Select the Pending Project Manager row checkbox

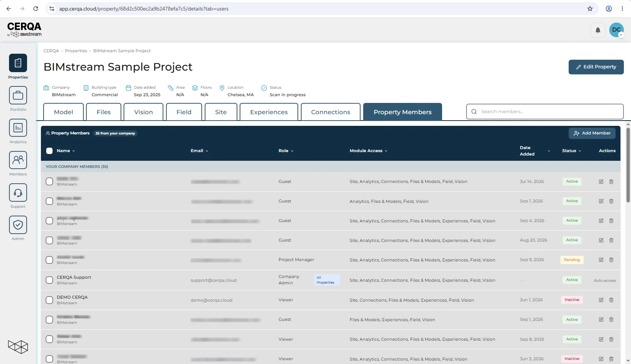pyautogui.click(x=49, y=260)
